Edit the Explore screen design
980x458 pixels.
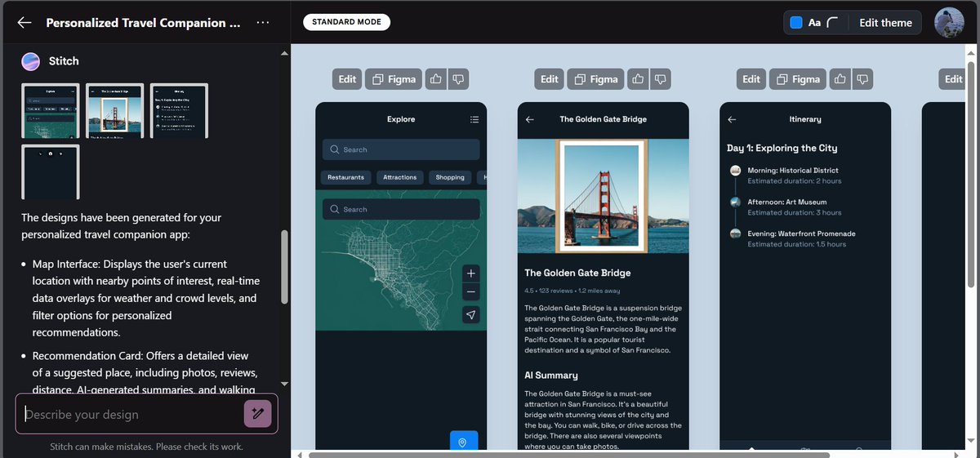tap(347, 79)
